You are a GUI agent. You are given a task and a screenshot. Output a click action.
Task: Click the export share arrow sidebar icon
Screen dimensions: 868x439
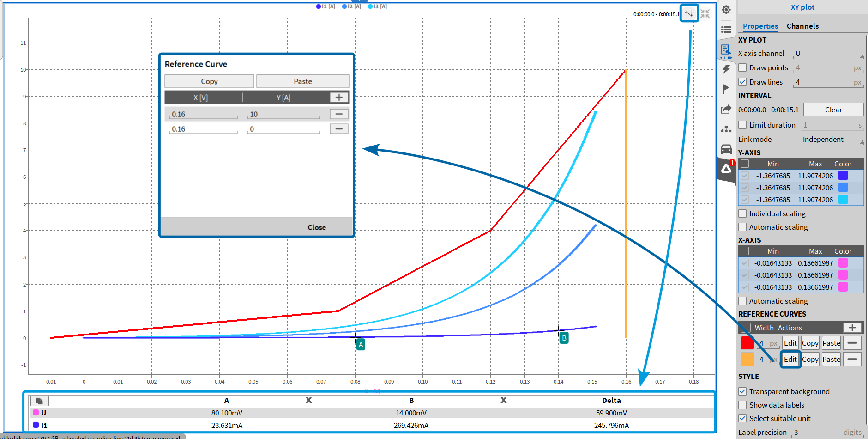[x=726, y=109]
